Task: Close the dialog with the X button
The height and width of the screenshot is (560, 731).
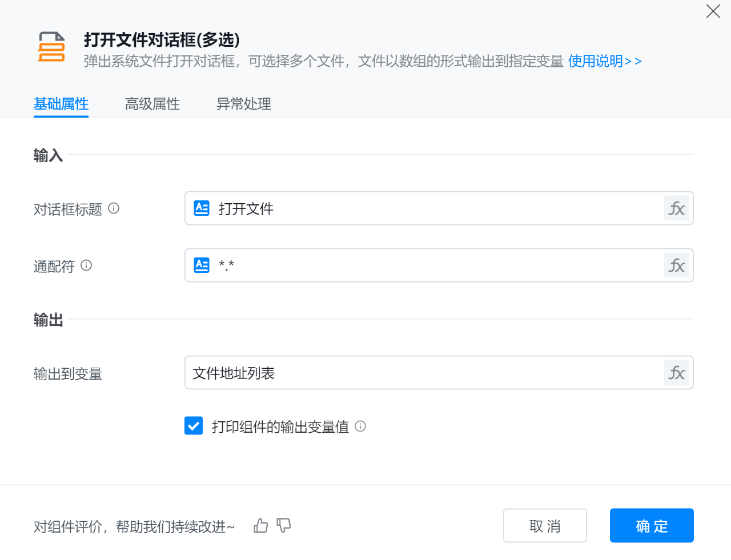Action: (x=713, y=11)
